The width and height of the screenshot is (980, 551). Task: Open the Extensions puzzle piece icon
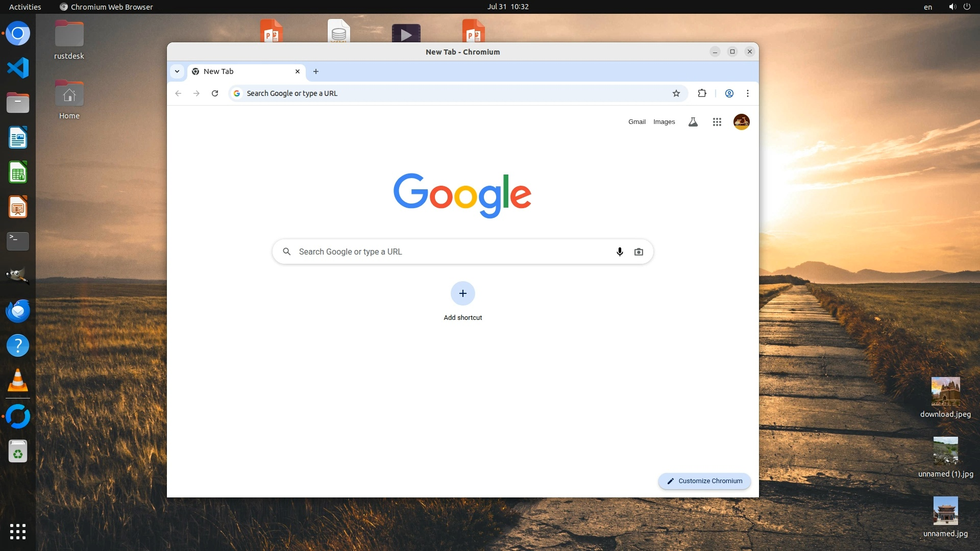pos(702,93)
